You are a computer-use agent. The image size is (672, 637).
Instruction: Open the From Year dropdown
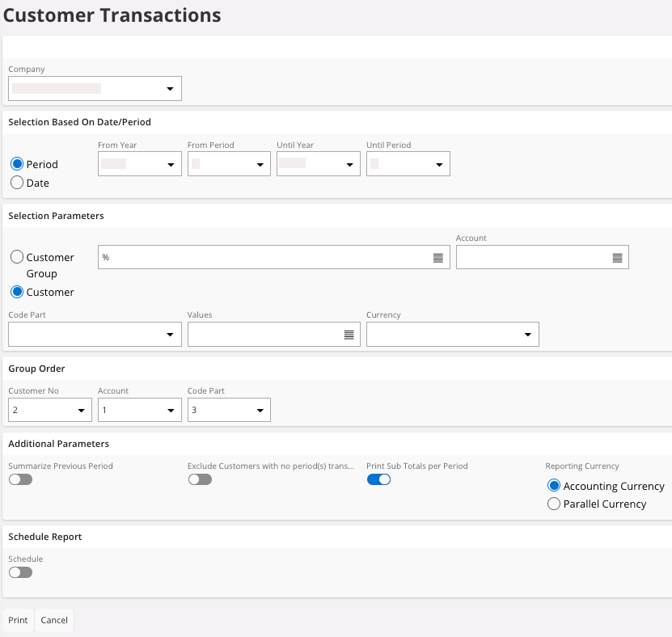coord(139,164)
